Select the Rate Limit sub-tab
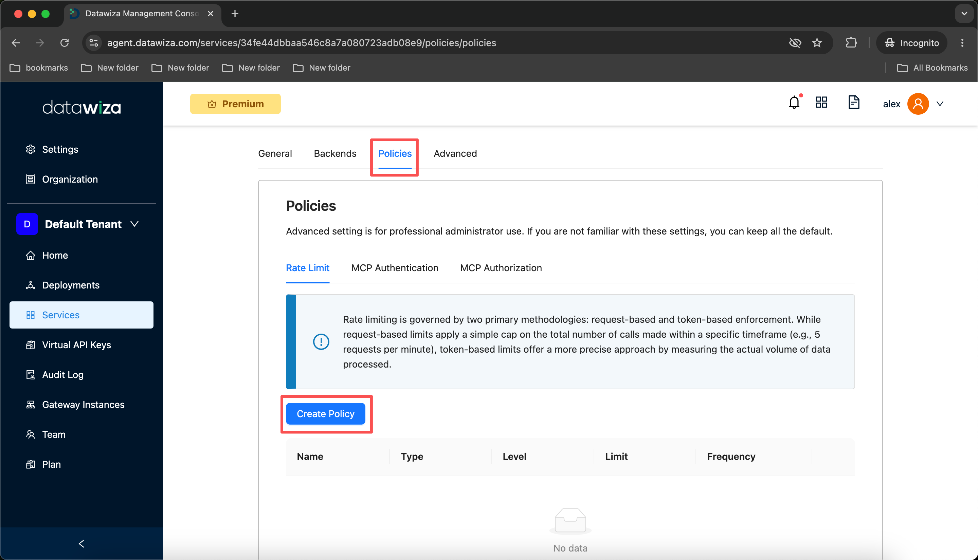The image size is (978, 560). (x=307, y=268)
